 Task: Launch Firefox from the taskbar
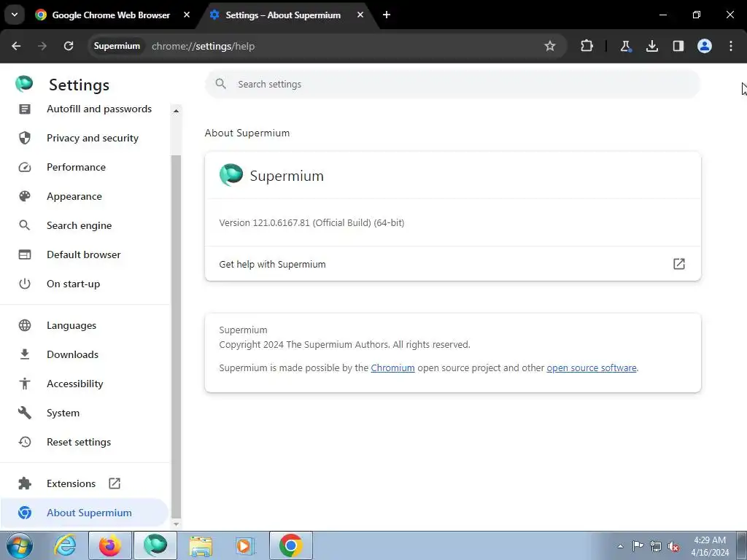110,545
